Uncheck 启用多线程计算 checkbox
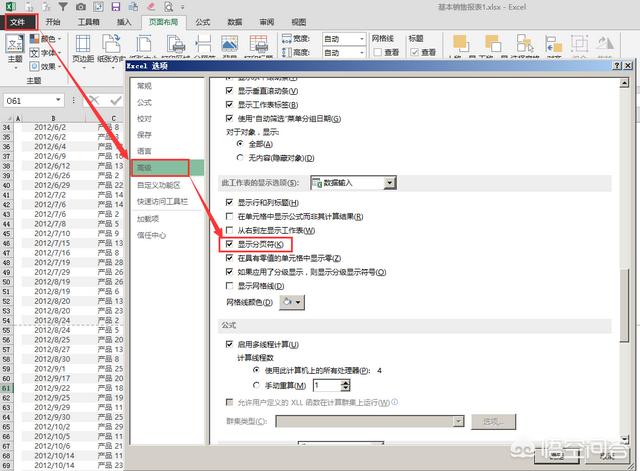The image size is (640, 471). click(x=229, y=344)
